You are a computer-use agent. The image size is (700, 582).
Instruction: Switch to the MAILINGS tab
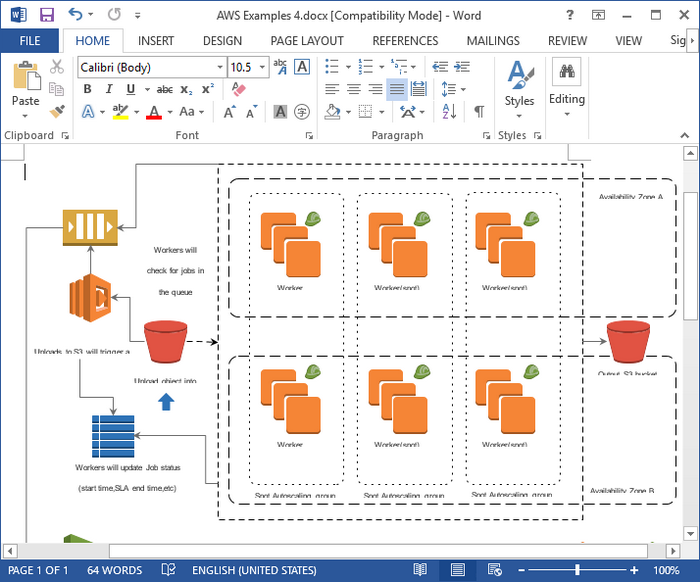click(493, 41)
